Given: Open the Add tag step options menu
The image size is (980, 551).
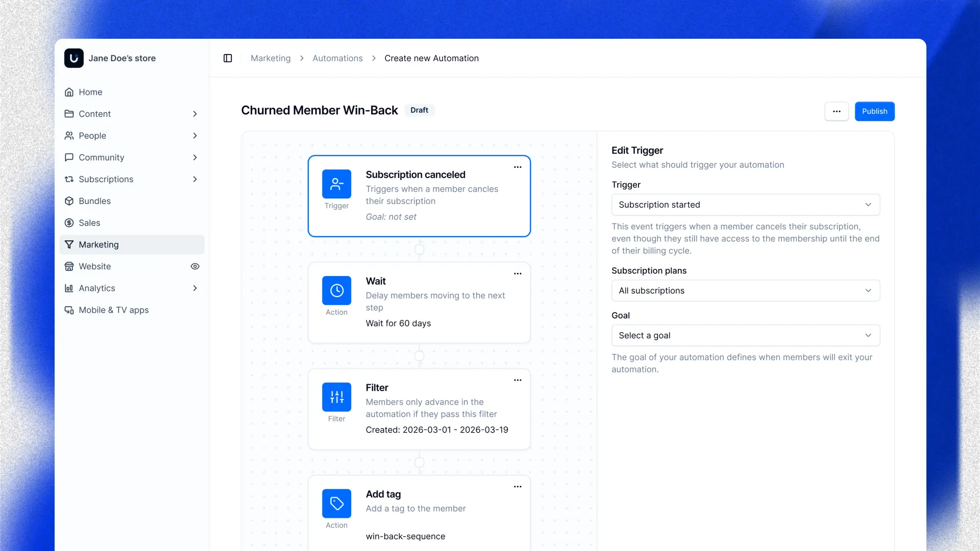Looking at the screenshot, I should click(518, 487).
